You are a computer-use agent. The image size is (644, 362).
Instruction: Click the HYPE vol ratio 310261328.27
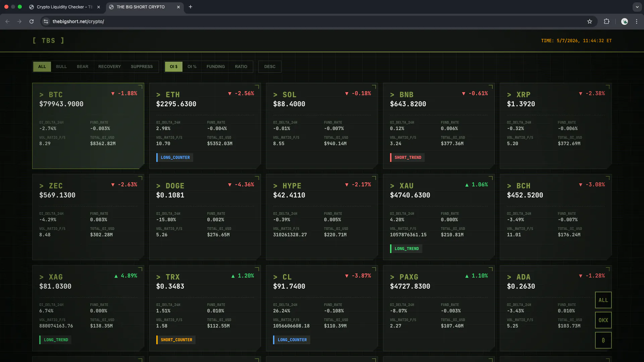[290, 235]
